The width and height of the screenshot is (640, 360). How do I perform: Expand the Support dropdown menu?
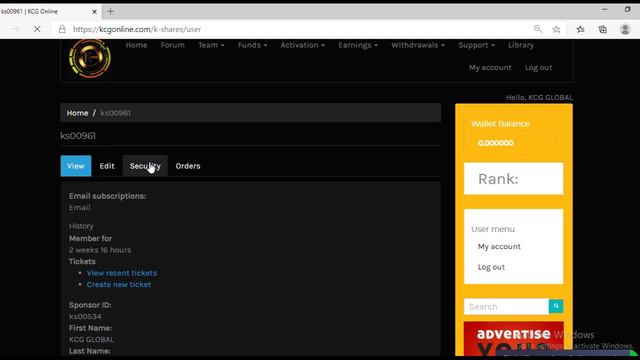(x=476, y=45)
